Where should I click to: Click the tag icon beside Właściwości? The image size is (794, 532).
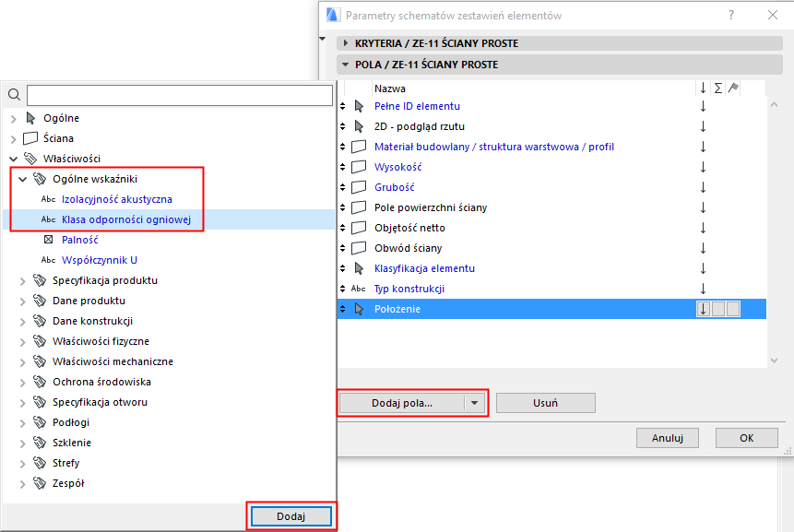click(x=30, y=159)
